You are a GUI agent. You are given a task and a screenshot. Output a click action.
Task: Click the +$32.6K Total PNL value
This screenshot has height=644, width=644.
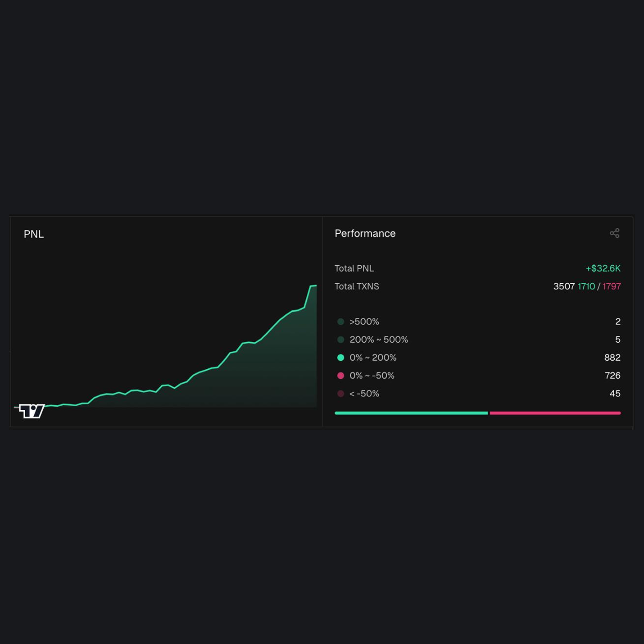(603, 268)
